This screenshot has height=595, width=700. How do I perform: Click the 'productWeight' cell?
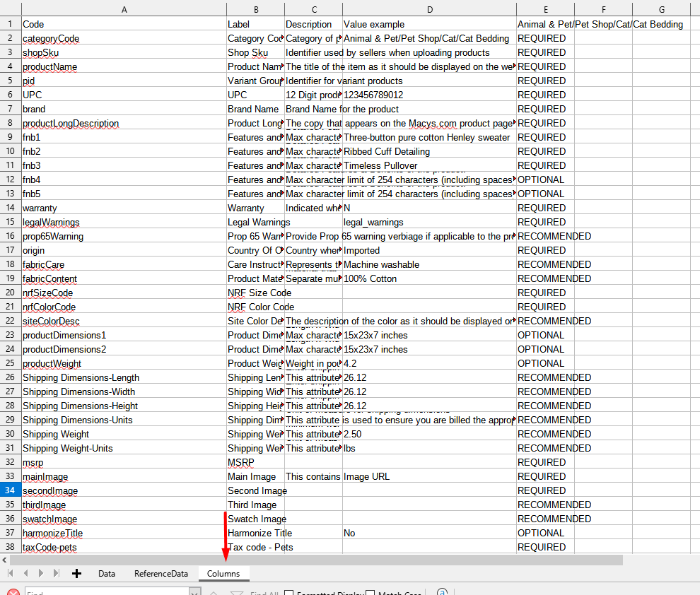124,363
